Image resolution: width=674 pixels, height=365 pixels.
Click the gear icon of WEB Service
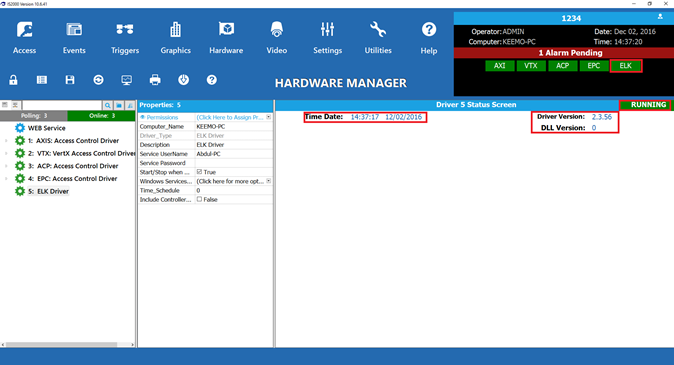pyautogui.click(x=20, y=128)
